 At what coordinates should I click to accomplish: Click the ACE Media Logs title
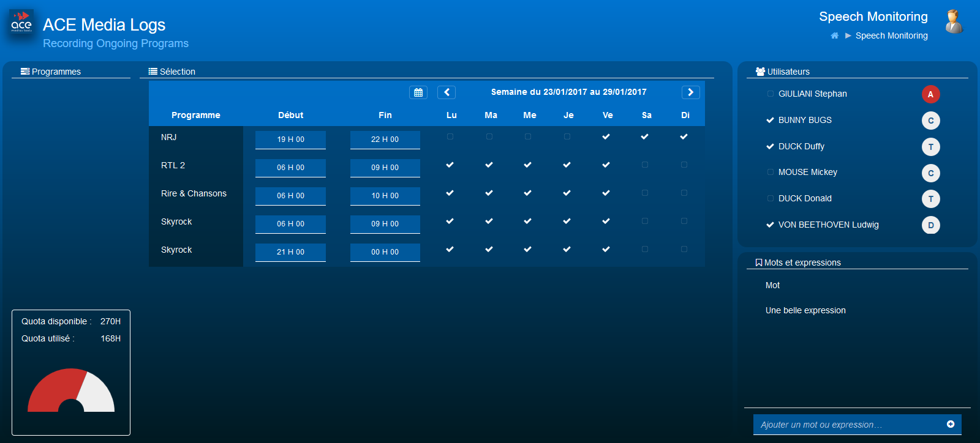click(x=104, y=24)
